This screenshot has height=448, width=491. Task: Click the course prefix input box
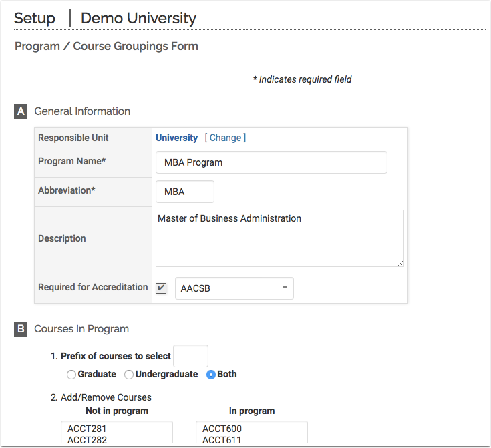click(x=191, y=356)
